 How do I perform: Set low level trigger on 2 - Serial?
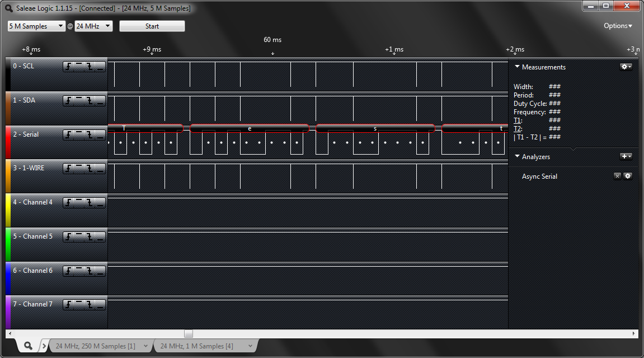(x=100, y=135)
